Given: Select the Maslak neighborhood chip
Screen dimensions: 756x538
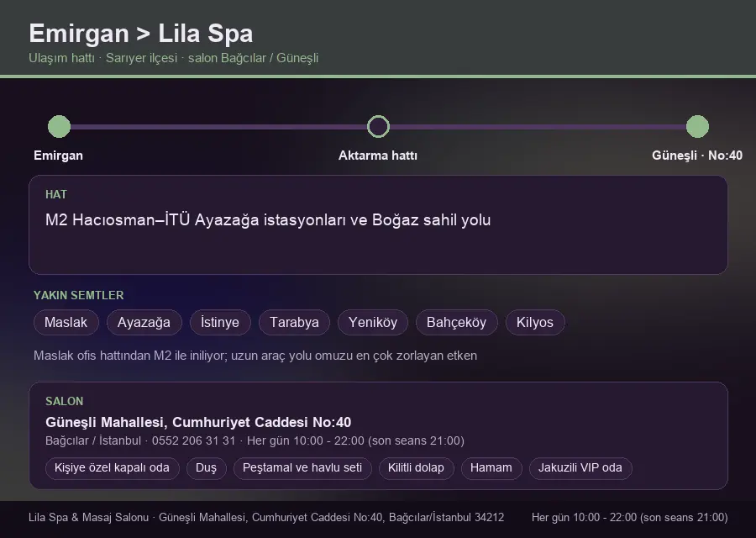Looking at the screenshot, I should (x=66, y=322).
